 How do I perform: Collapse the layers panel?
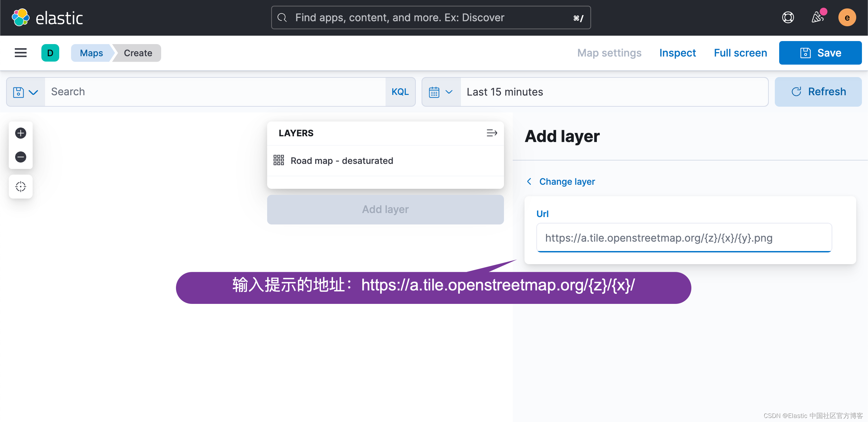pyautogui.click(x=491, y=133)
